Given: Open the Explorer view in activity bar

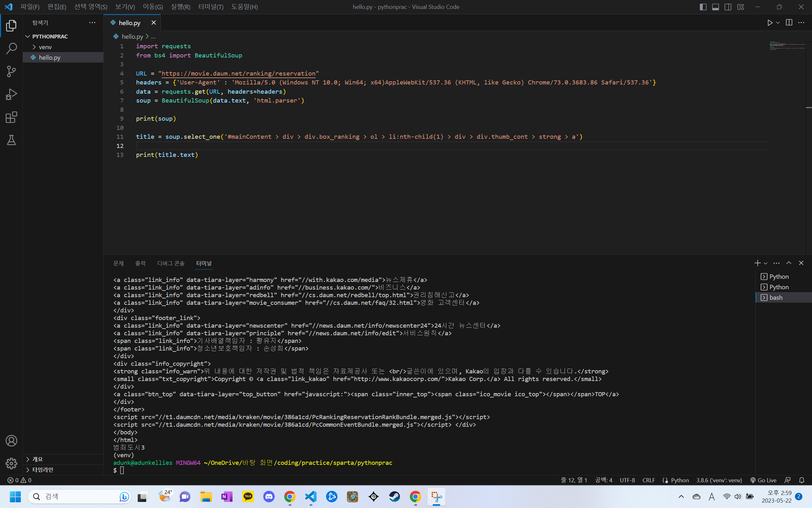Looking at the screenshot, I should pyautogui.click(x=11, y=25).
